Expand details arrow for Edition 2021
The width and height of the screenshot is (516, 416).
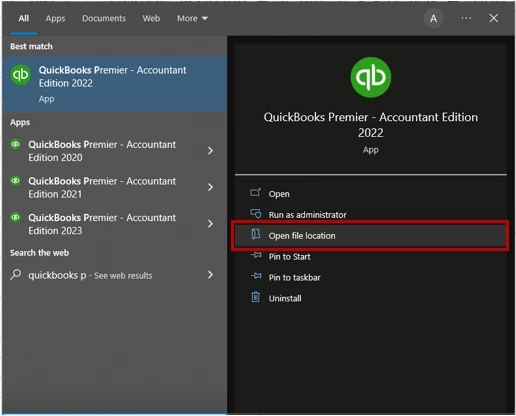point(210,187)
